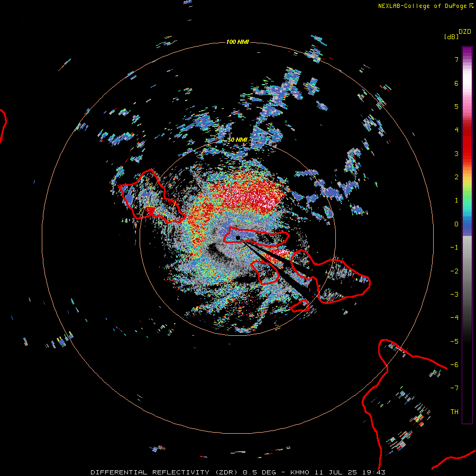Click the 19:43 time stamp in caption

(x=373, y=472)
